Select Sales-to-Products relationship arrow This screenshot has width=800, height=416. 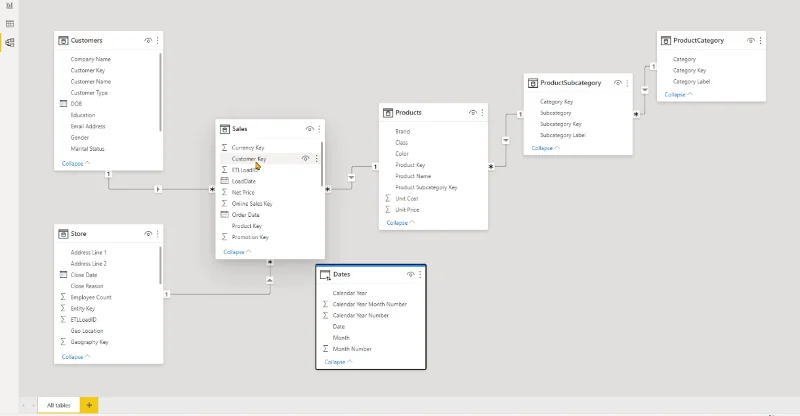tap(351, 178)
